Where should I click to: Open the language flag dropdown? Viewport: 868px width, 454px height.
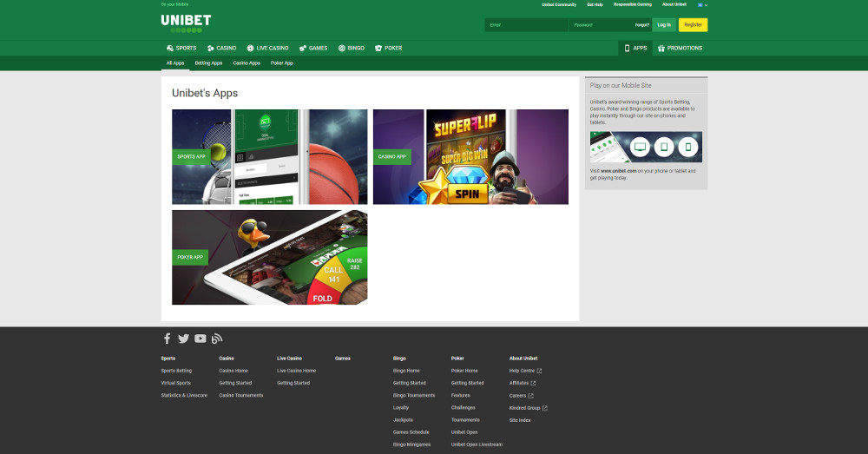(702, 5)
